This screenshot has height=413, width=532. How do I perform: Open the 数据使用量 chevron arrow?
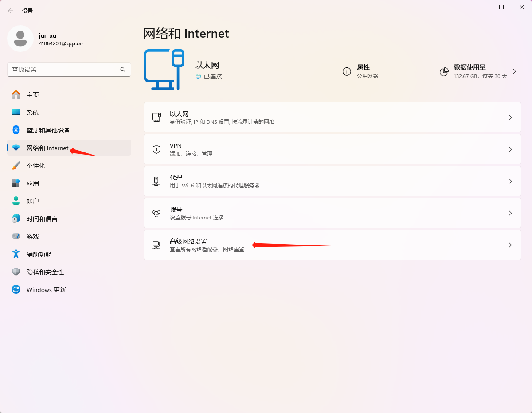(x=514, y=71)
